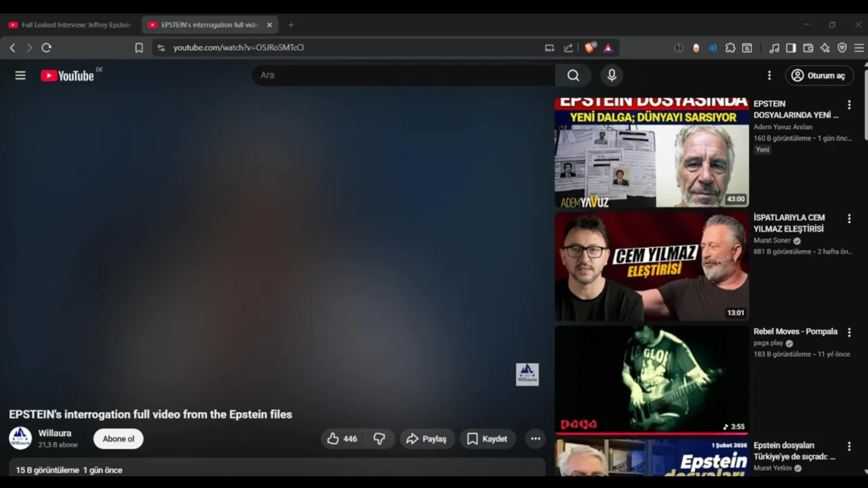
Task: Play Rebel Moves Pompala guitar thumbnail
Action: [x=652, y=380]
